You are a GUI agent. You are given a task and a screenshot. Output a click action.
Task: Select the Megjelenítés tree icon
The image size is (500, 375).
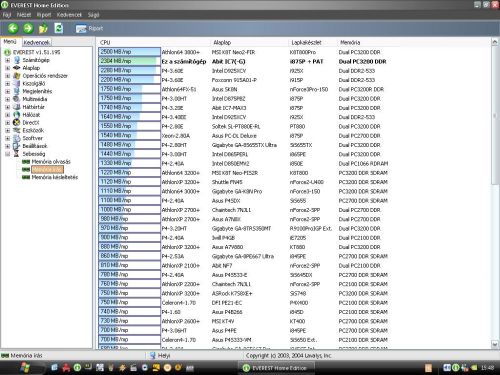pyautogui.click(x=17, y=91)
